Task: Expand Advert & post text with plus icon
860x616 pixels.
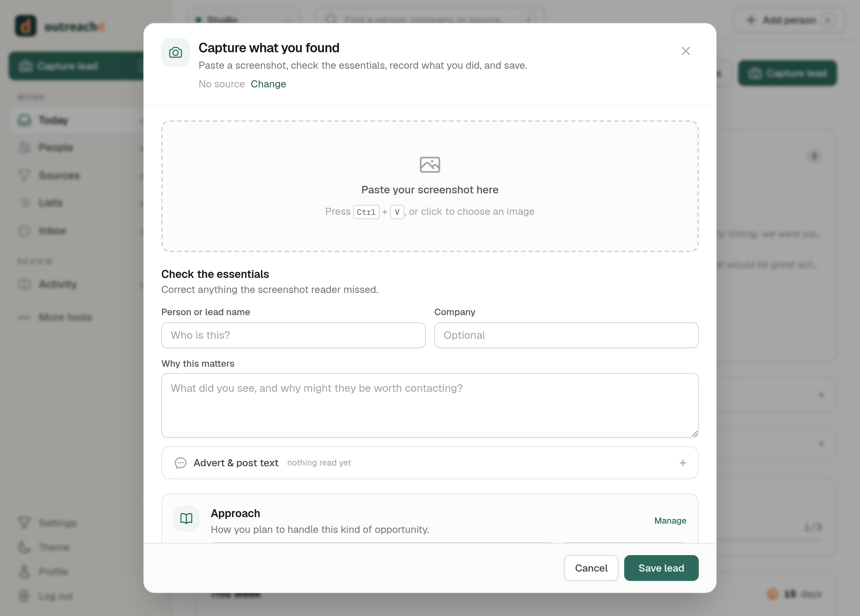Action: click(683, 463)
